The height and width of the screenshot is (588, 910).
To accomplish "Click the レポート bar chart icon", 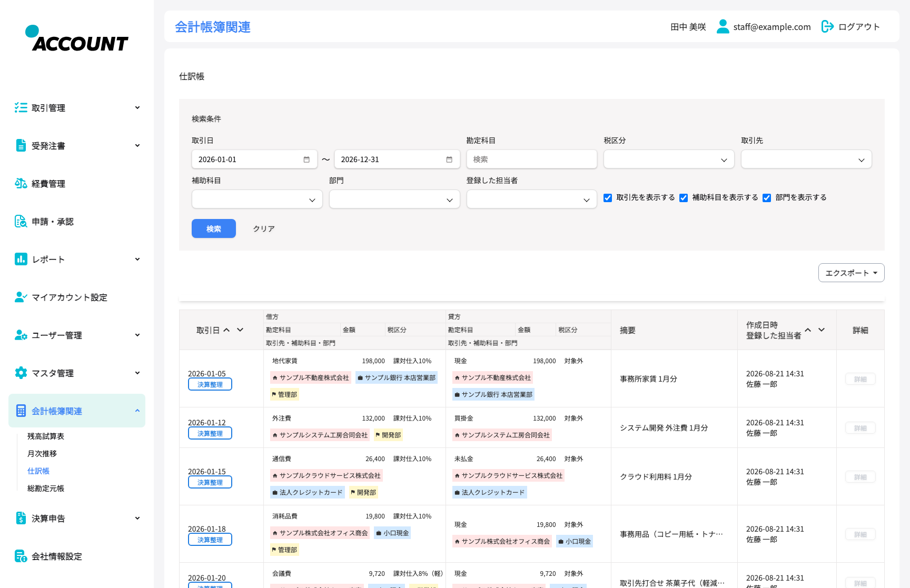I will coord(21,260).
